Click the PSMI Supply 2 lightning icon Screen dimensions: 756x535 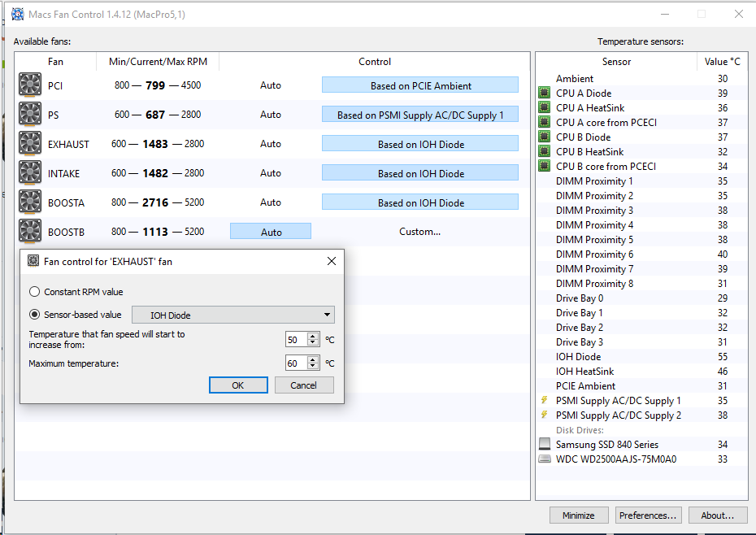[x=545, y=415]
